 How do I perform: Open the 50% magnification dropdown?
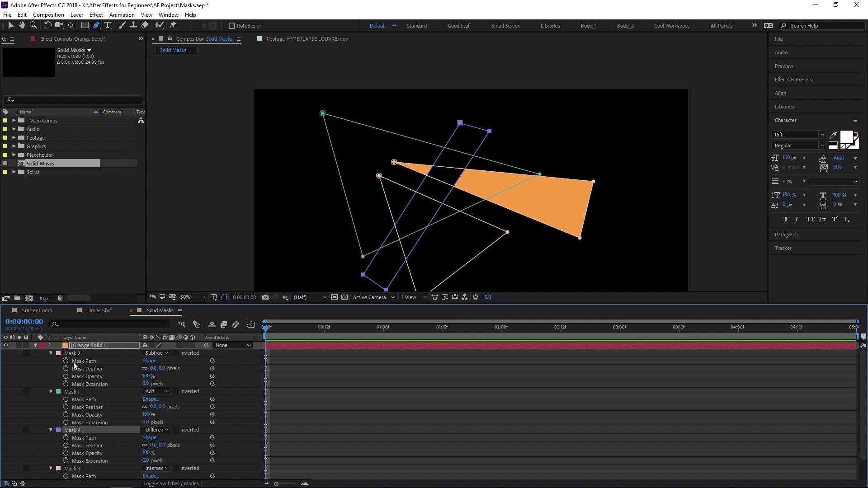(x=193, y=297)
